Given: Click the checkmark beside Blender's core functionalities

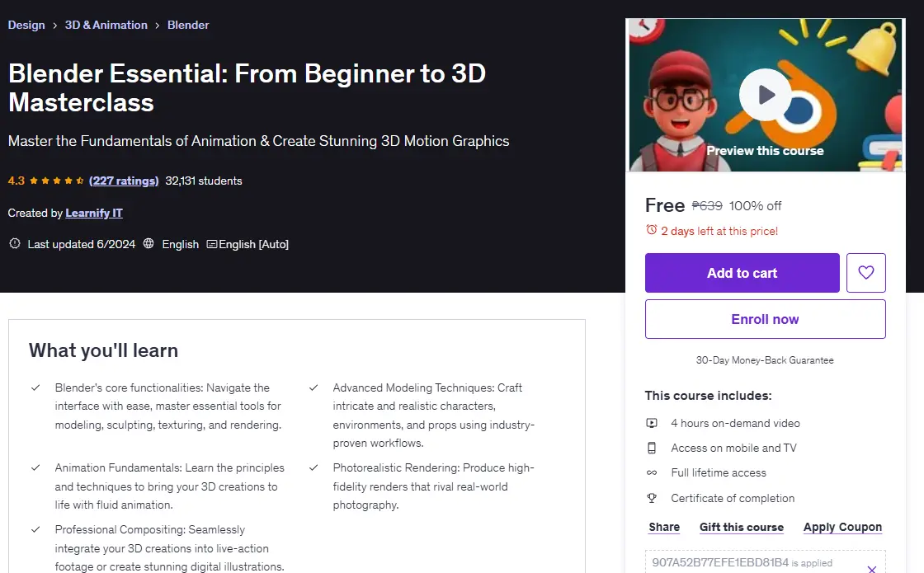Looking at the screenshot, I should (35, 387).
